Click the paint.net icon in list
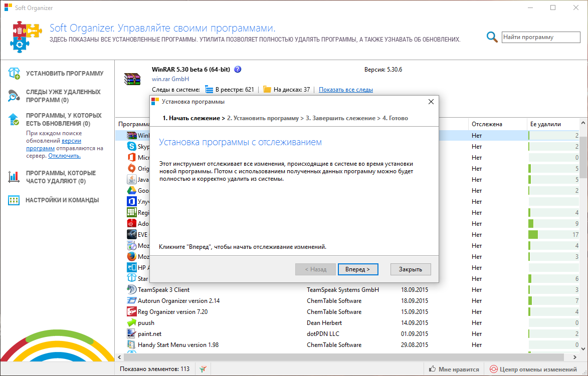 point(132,333)
